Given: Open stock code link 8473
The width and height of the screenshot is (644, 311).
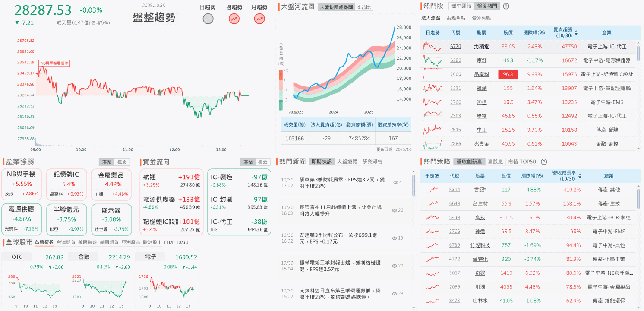Looking at the screenshot, I should tap(455, 300).
